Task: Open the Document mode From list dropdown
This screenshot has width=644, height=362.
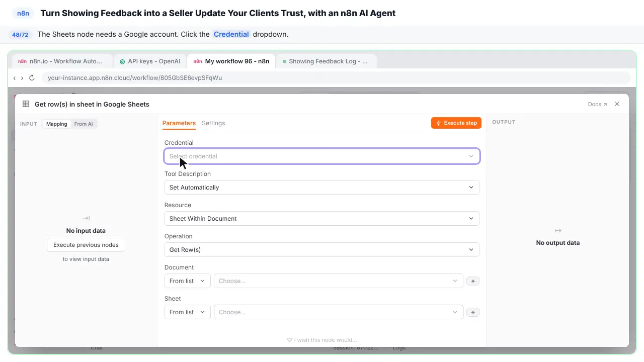Action: tap(187, 281)
